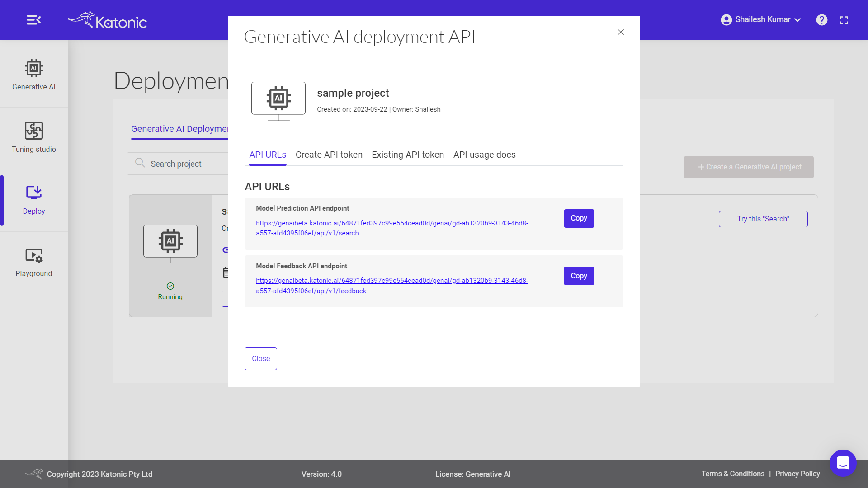Click the help question mark icon
868x488 pixels.
(x=821, y=20)
